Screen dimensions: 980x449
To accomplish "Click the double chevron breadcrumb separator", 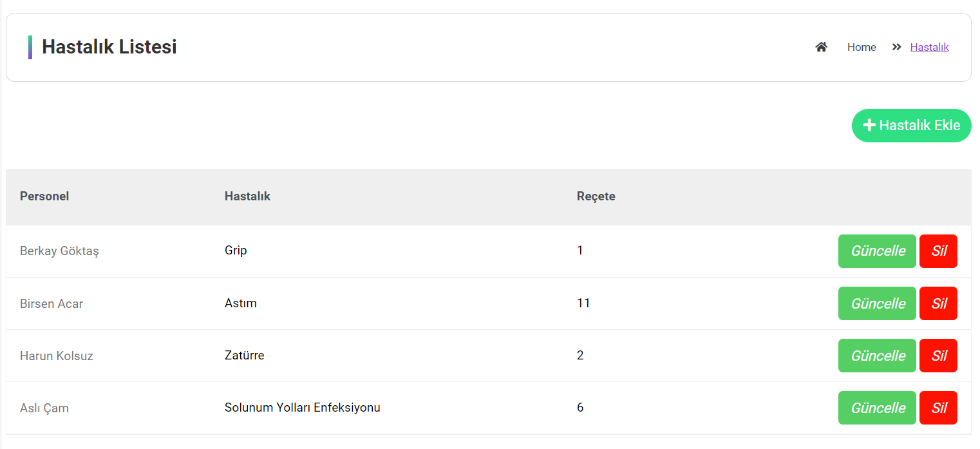I will [x=896, y=47].
